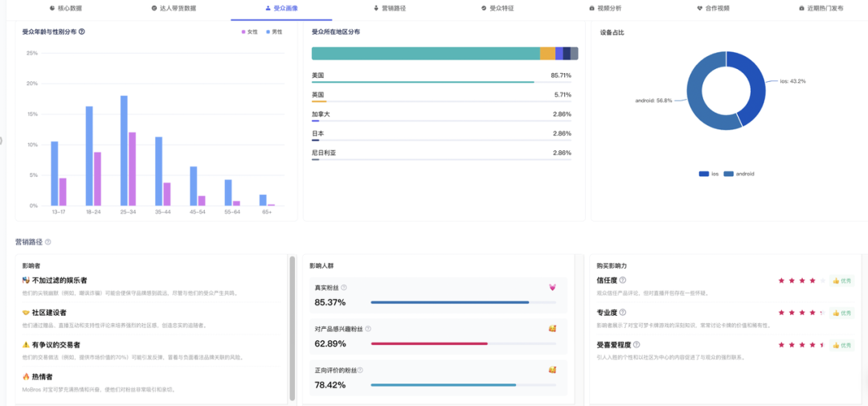Toggle android legend under device chart
Viewport: 868px width, 406px height.
739,174
